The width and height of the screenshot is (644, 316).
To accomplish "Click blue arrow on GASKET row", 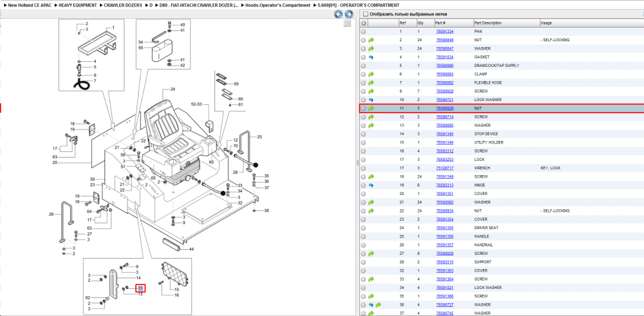I will (x=371, y=57).
